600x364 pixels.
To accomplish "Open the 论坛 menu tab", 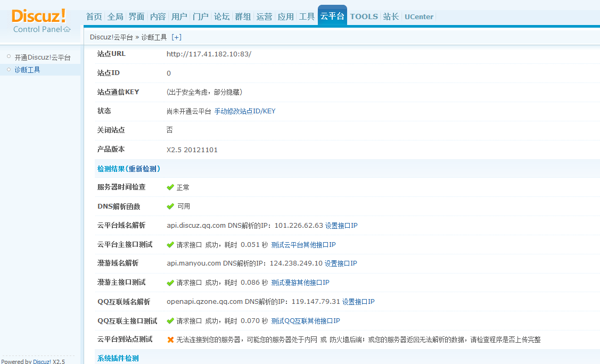I will [221, 16].
